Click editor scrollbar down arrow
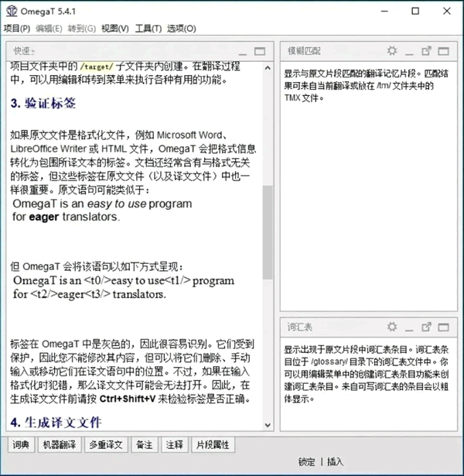Screen dimensions: 464x476 [x=268, y=425]
